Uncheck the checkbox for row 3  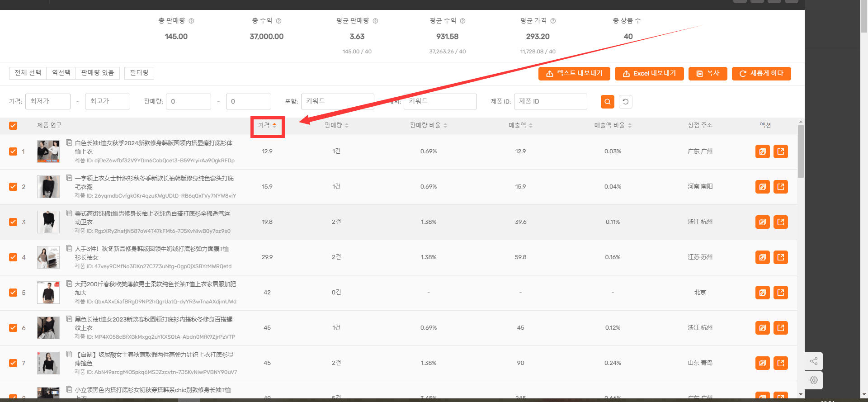pyautogui.click(x=13, y=222)
